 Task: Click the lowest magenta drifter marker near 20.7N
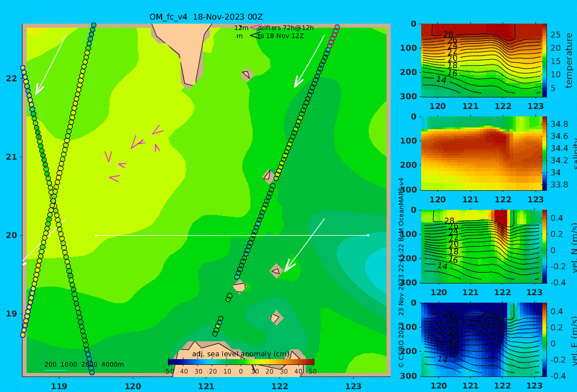[114, 178]
